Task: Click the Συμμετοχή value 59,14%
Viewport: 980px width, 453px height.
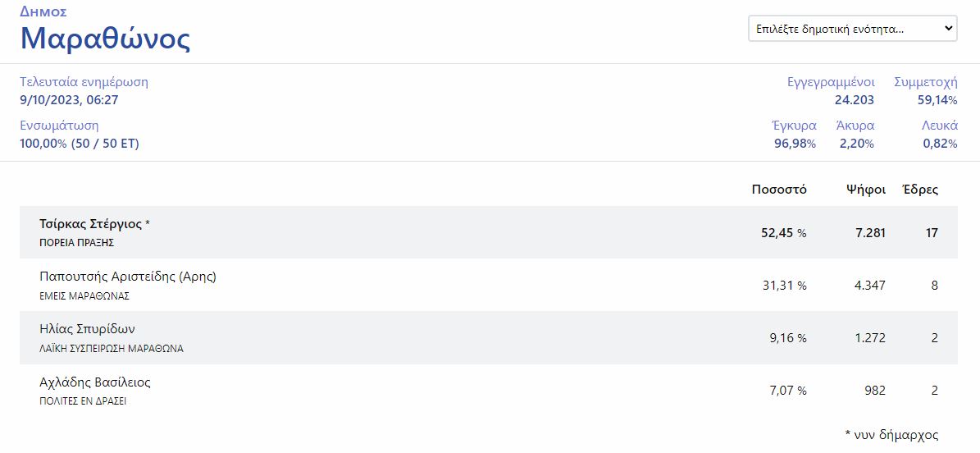Action: 937,100
